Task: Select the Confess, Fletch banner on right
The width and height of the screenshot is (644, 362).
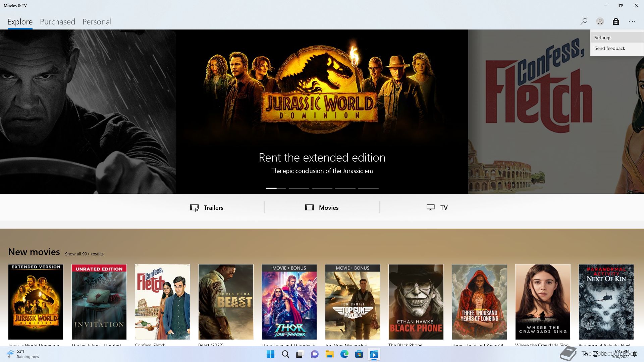Action: (x=556, y=112)
